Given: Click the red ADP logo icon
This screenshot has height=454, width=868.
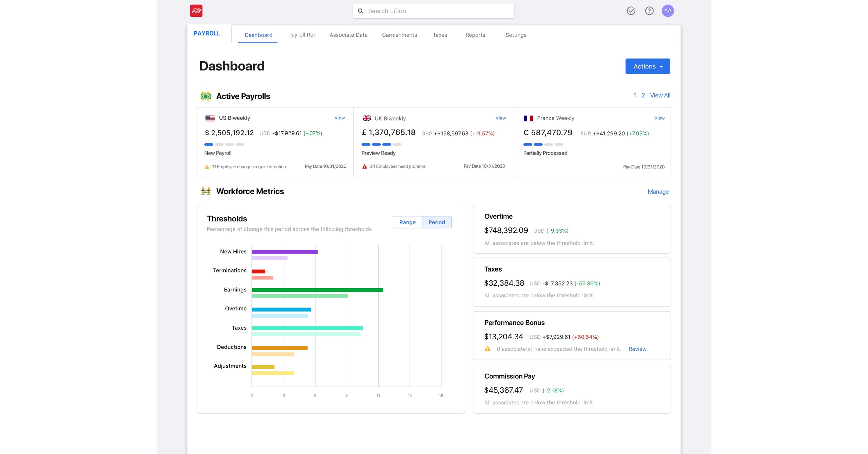Looking at the screenshot, I should click(196, 11).
